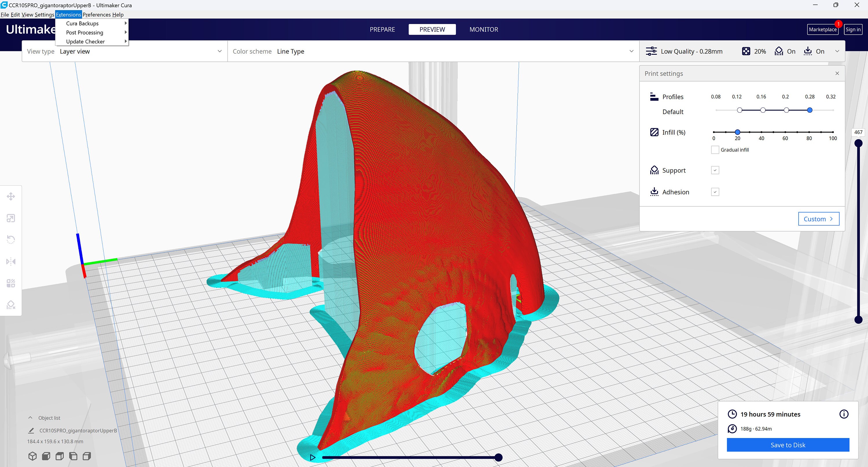
Task: Click the clock icon for print duration
Action: [732, 414]
